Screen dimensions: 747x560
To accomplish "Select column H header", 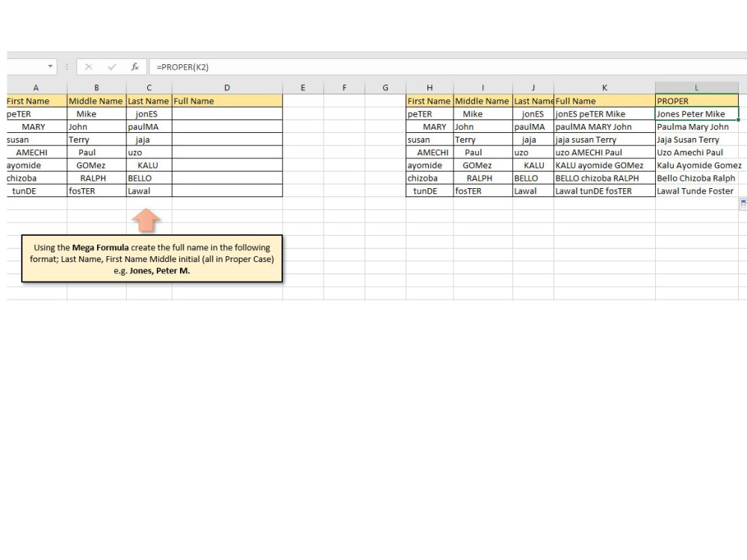I will coord(430,87).
